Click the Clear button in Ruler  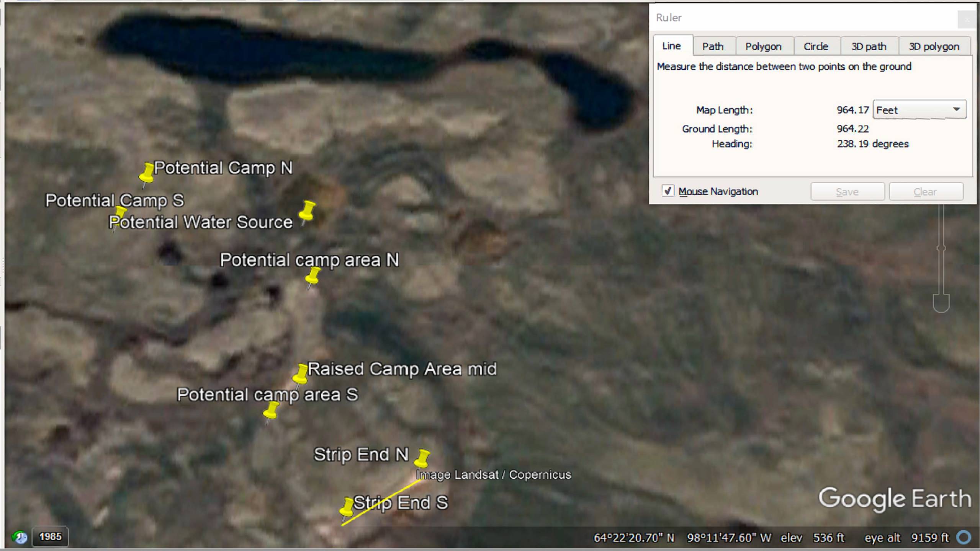point(926,191)
